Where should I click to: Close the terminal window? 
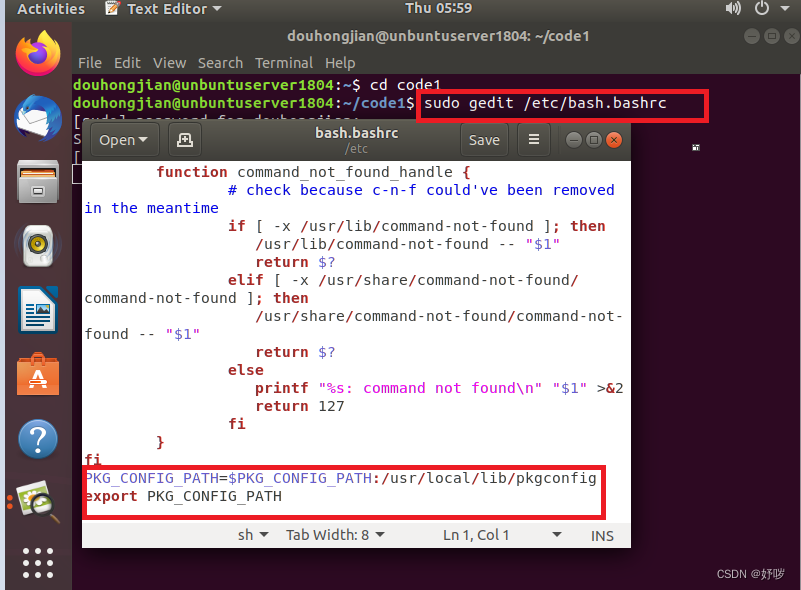[x=791, y=36]
